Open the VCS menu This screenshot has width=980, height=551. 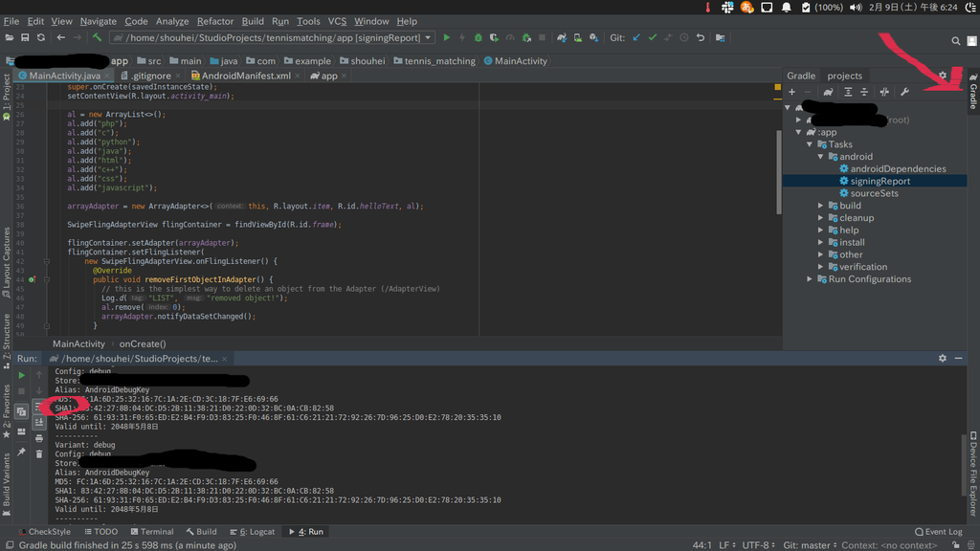click(337, 21)
